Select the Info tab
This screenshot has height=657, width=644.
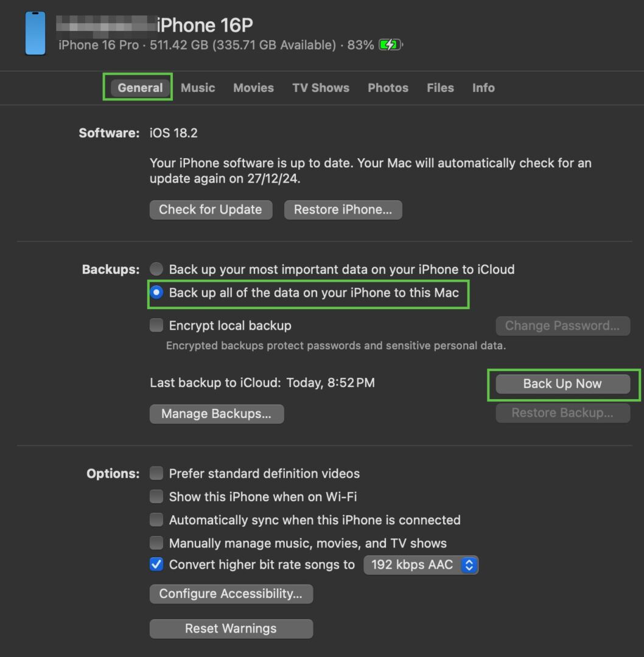point(483,88)
